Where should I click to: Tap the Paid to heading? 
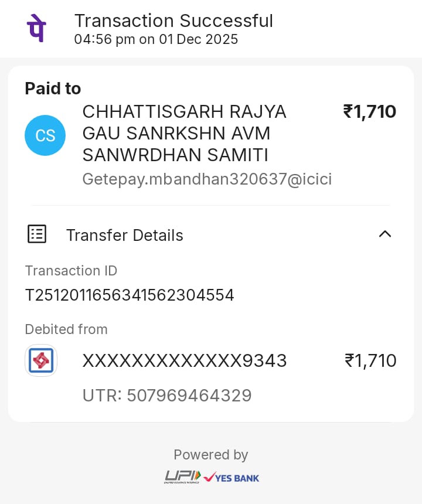pyautogui.click(x=53, y=88)
